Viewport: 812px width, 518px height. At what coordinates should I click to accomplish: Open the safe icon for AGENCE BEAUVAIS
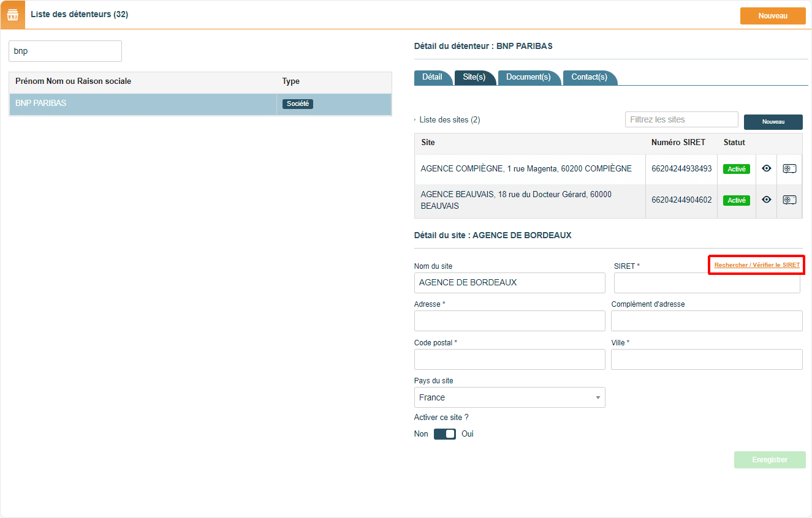click(x=789, y=200)
